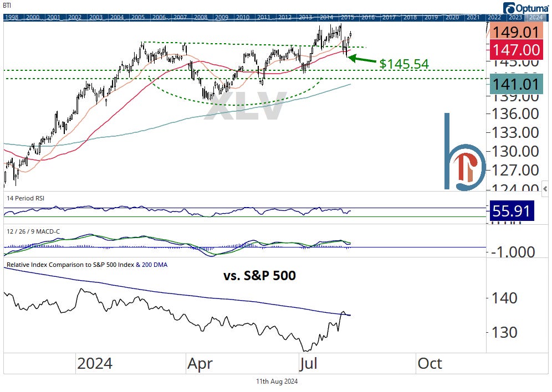Click the 130 relative comparison axis label
552x392 pixels.
(x=504, y=333)
